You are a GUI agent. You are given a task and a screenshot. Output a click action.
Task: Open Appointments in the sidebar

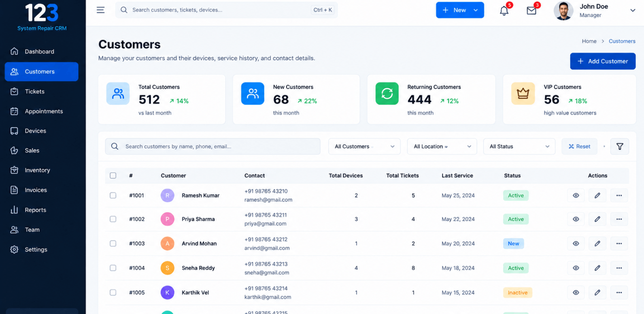tap(41, 111)
